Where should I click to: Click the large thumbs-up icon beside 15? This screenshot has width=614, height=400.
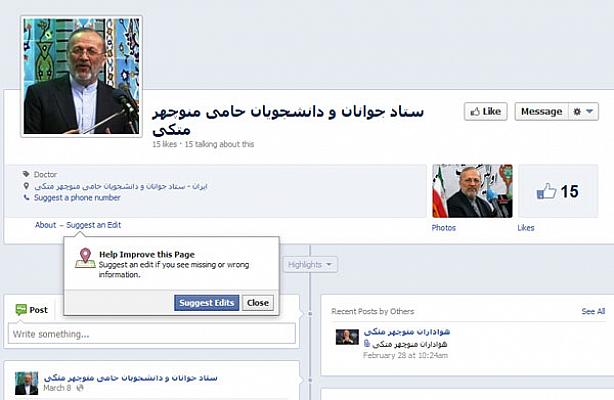(546, 191)
